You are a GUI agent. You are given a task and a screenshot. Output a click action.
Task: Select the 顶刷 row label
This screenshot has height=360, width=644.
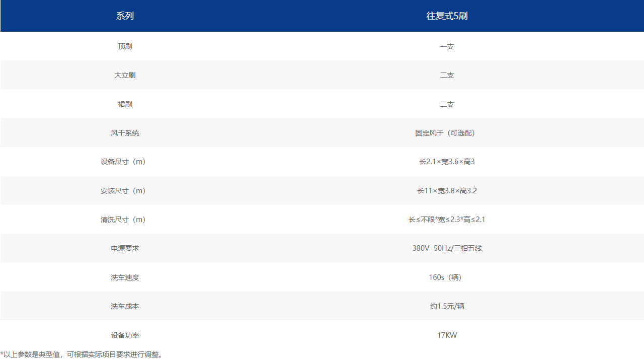coord(125,46)
